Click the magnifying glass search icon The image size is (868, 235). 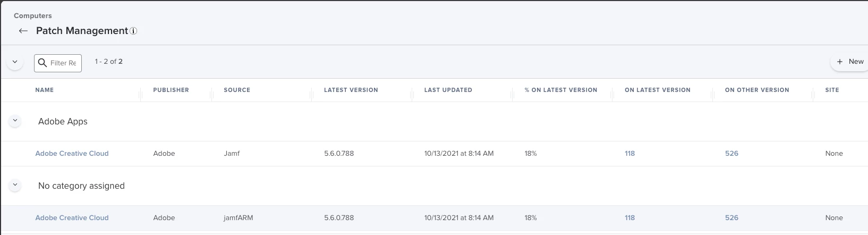(x=42, y=62)
